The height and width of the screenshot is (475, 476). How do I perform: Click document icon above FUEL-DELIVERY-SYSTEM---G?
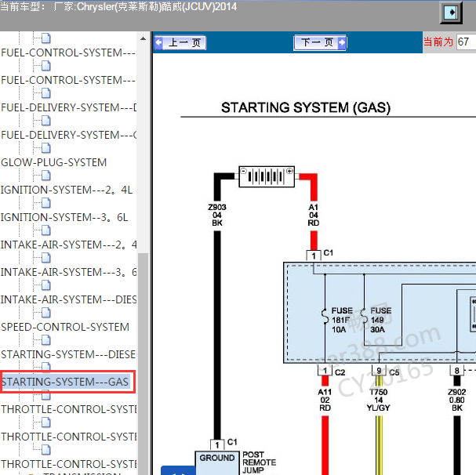(45, 121)
